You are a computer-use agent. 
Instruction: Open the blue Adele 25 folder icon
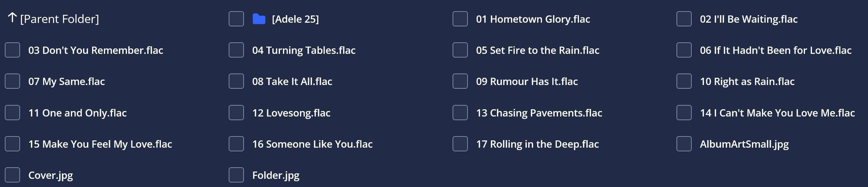pos(259,19)
